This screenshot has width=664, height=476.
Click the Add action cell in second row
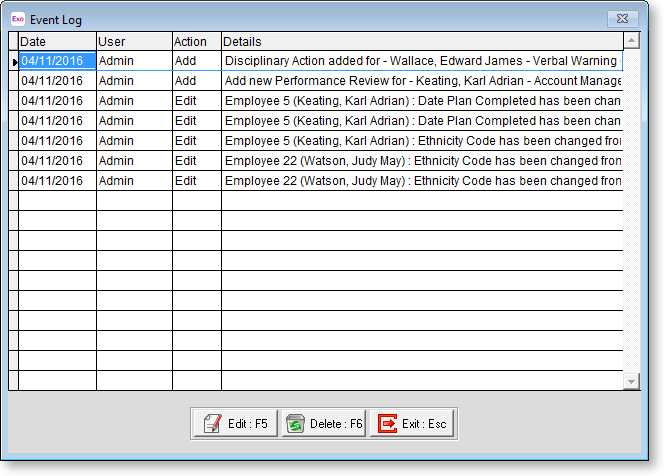click(x=196, y=81)
